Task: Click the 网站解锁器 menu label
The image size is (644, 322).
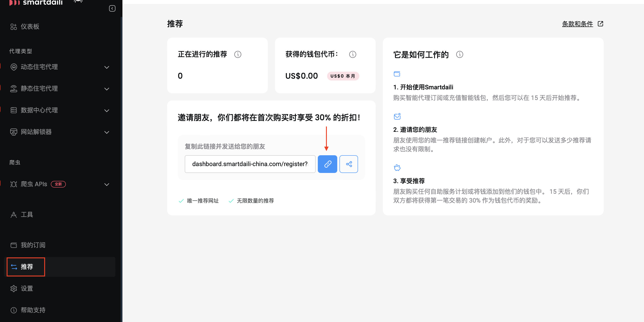Action: pos(36,132)
